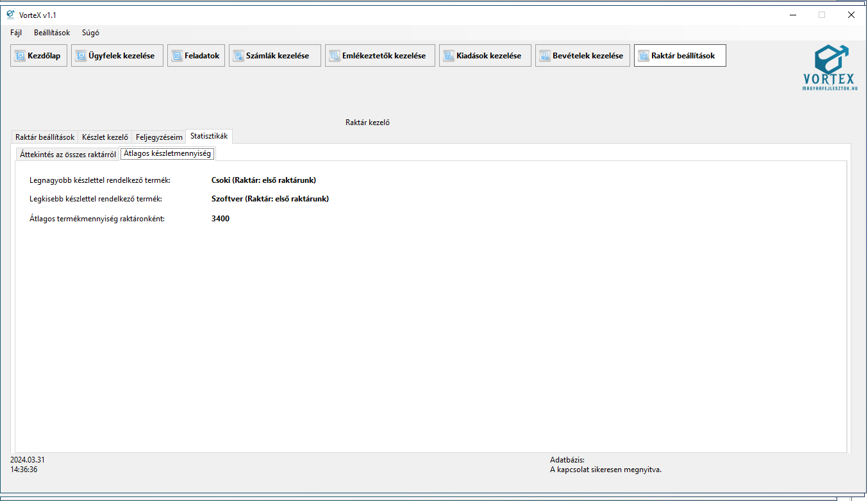The width and height of the screenshot is (868, 501).
Task: Click the Feladatok list icon
Action: pyautogui.click(x=177, y=56)
